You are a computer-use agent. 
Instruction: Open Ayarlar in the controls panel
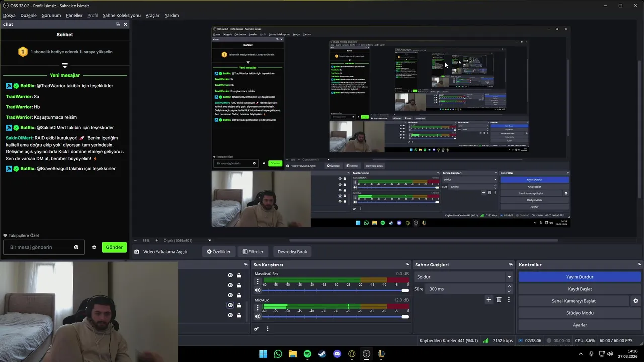click(580, 325)
